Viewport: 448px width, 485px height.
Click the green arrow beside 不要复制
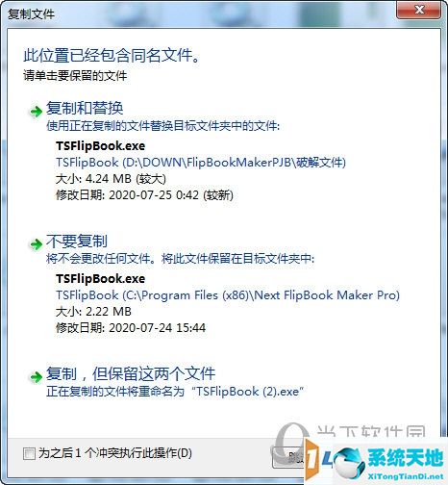(x=36, y=244)
